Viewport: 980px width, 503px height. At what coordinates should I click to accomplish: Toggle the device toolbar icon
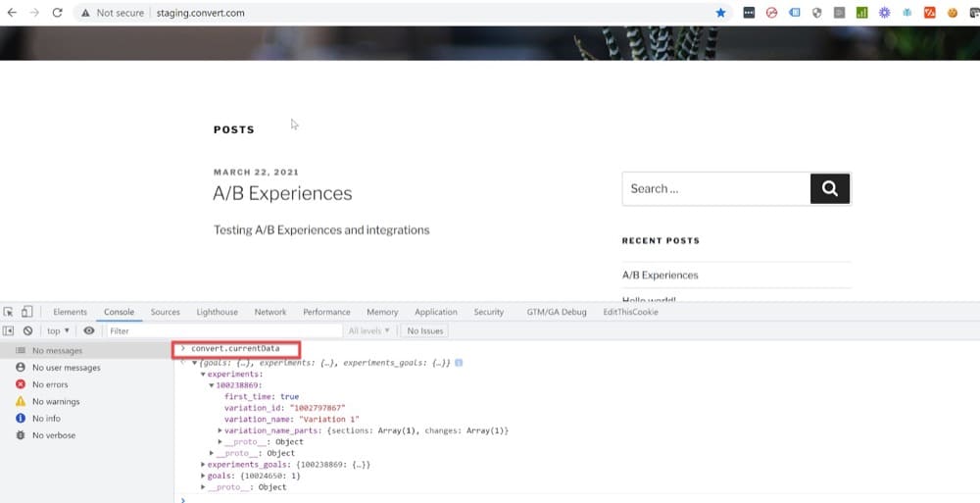tap(27, 312)
